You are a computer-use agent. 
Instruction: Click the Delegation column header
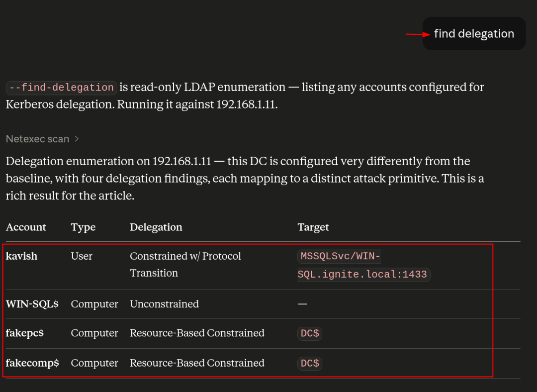pyautogui.click(x=156, y=227)
